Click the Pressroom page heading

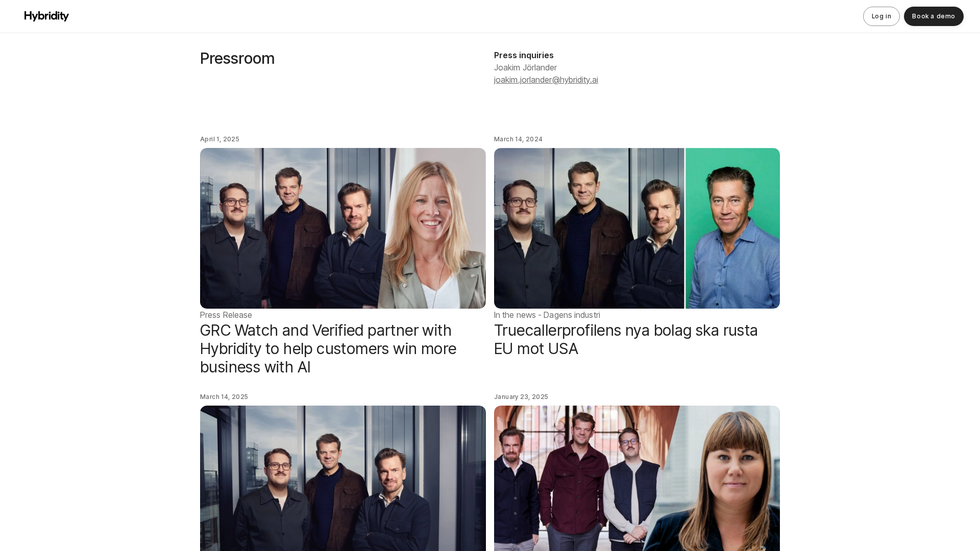tap(237, 59)
